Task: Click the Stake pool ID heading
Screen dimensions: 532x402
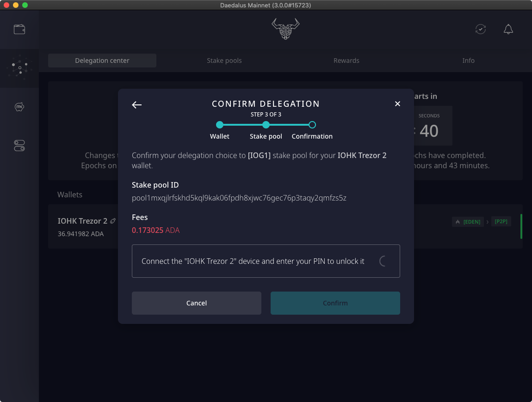Action: click(x=155, y=185)
